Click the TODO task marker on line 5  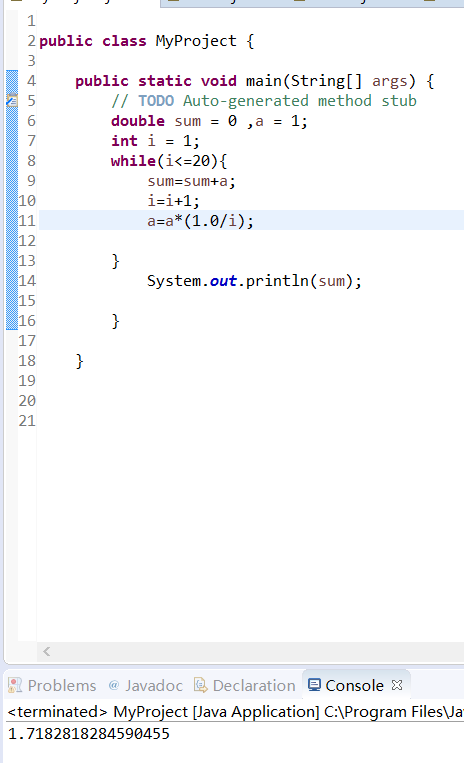12,100
